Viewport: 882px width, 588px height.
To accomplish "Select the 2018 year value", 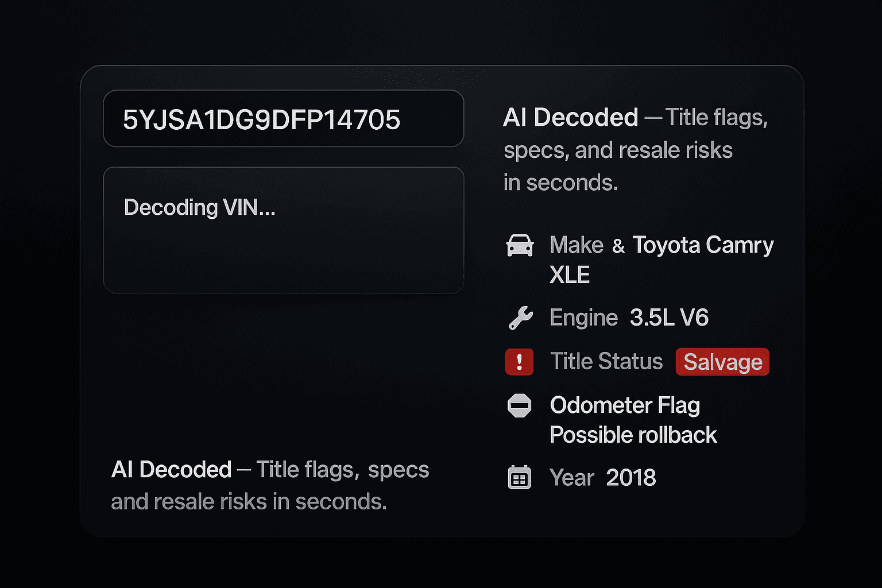I will pyautogui.click(x=631, y=478).
